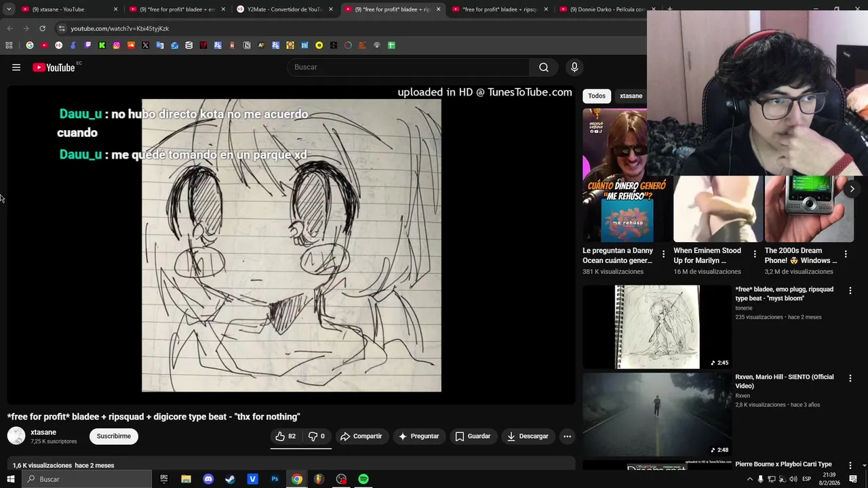The height and width of the screenshot is (488, 868).
Task: Open volume control in system tray
Action: pos(793,479)
